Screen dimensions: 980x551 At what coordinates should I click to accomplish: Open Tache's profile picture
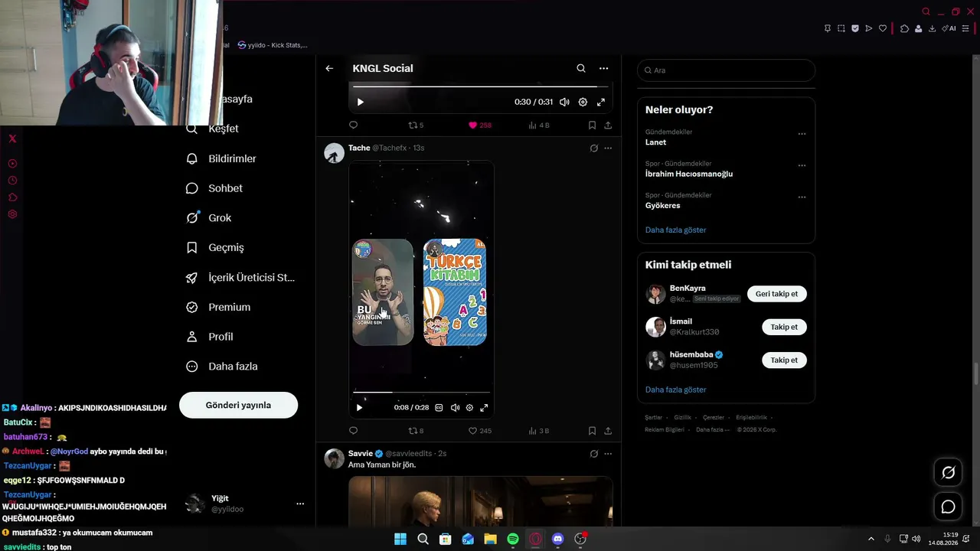334,153
